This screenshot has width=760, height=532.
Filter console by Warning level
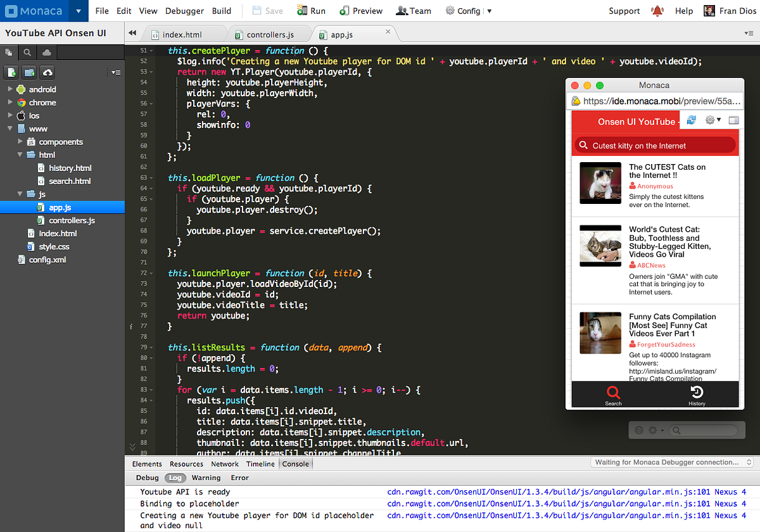[x=206, y=478]
